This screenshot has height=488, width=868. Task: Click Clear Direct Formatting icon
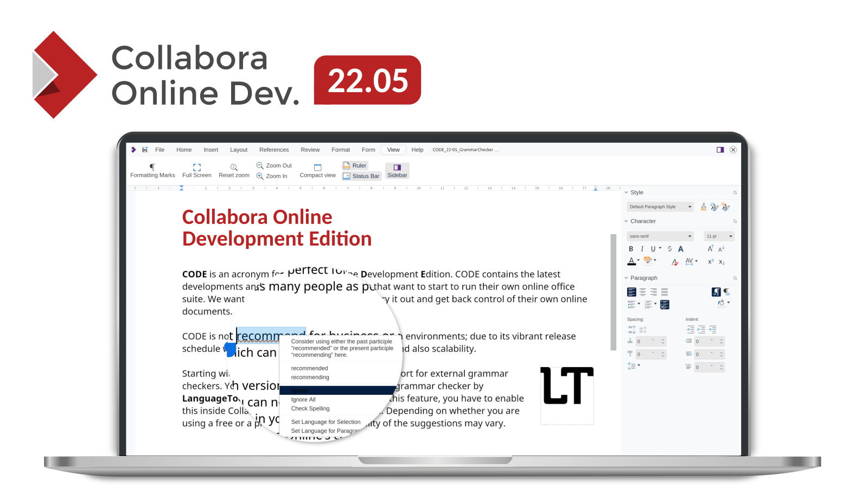(675, 262)
